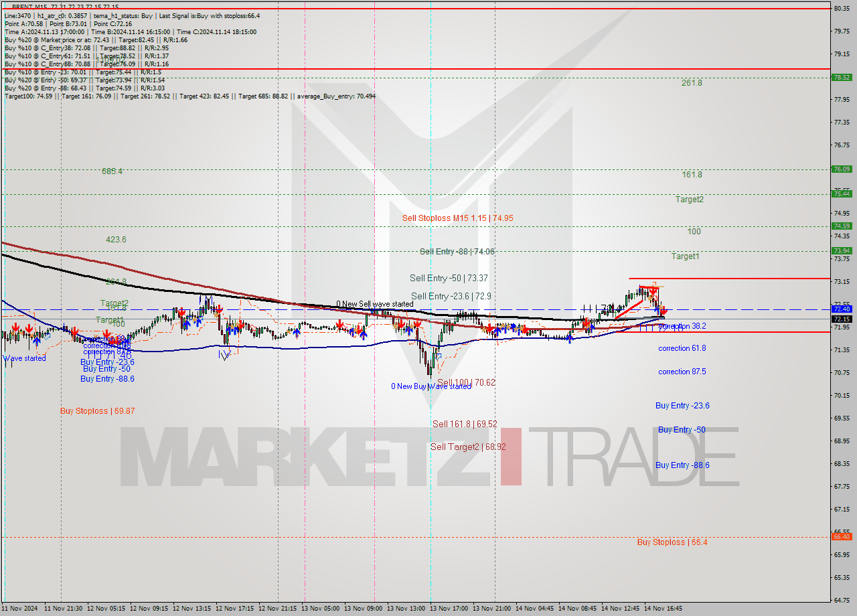Select the '423.6' Fibonacci level label
Image resolution: width=857 pixels, height=616 pixels.
click(116, 240)
